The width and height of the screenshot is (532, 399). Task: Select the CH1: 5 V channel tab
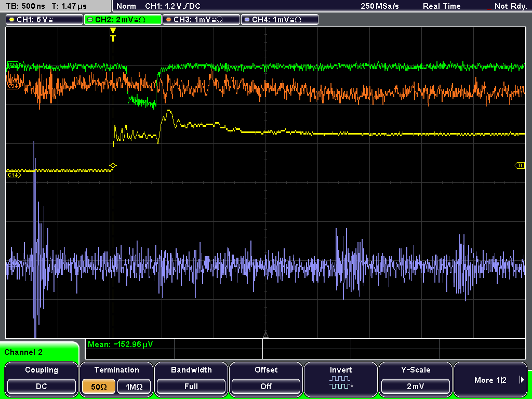pos(45,19)
